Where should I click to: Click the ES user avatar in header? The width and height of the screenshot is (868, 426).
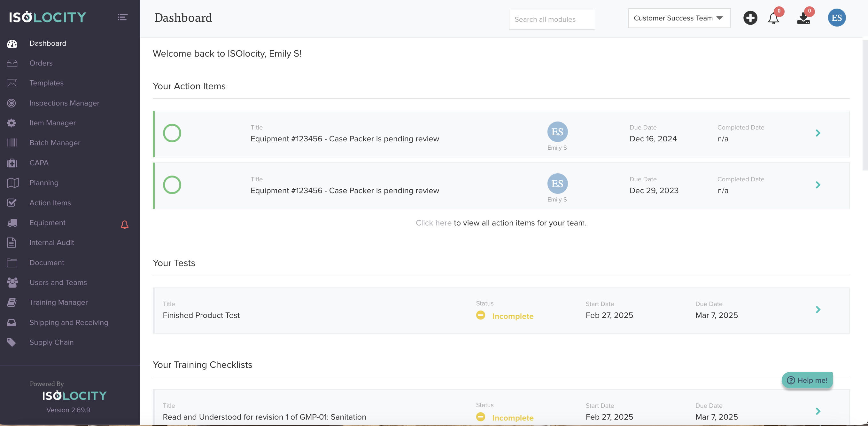pyautogui.click(x=836, y=18)
